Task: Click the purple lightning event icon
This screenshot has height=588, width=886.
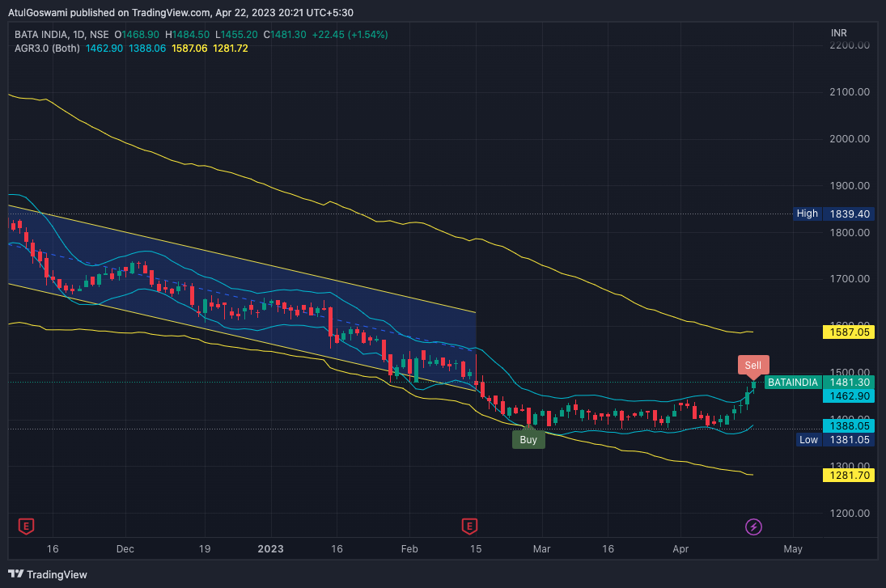Action: [754, 527]
